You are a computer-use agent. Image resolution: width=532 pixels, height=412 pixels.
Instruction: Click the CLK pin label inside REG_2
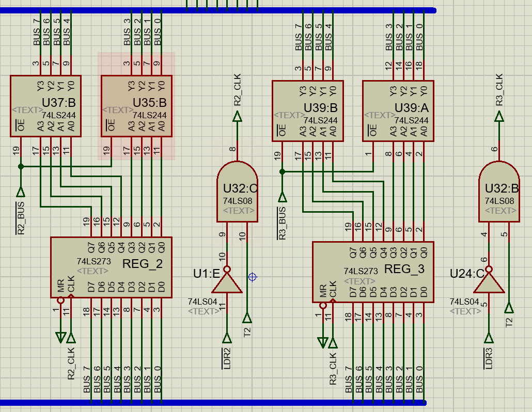click(71, 284)
